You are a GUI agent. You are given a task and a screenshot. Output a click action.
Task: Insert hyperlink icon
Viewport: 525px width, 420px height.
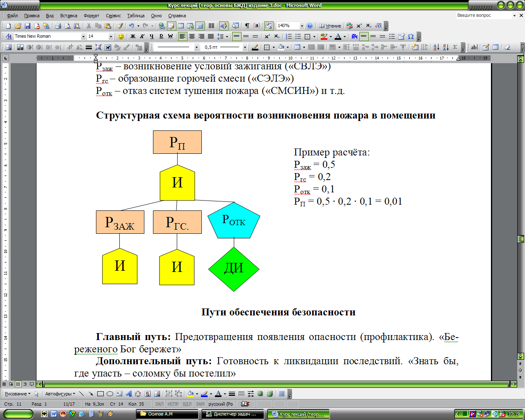click(x=162, y=26)
